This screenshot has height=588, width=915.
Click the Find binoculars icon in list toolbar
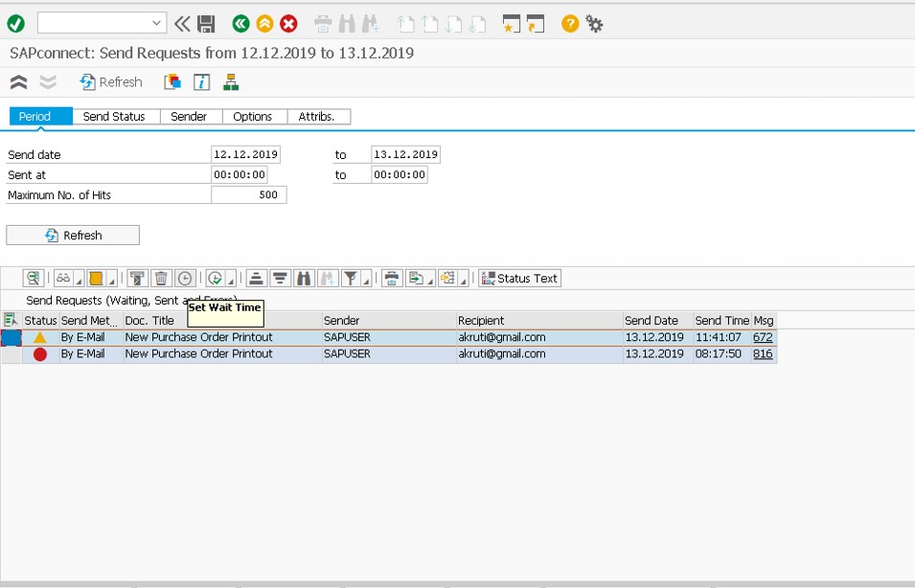pos(304,279)
